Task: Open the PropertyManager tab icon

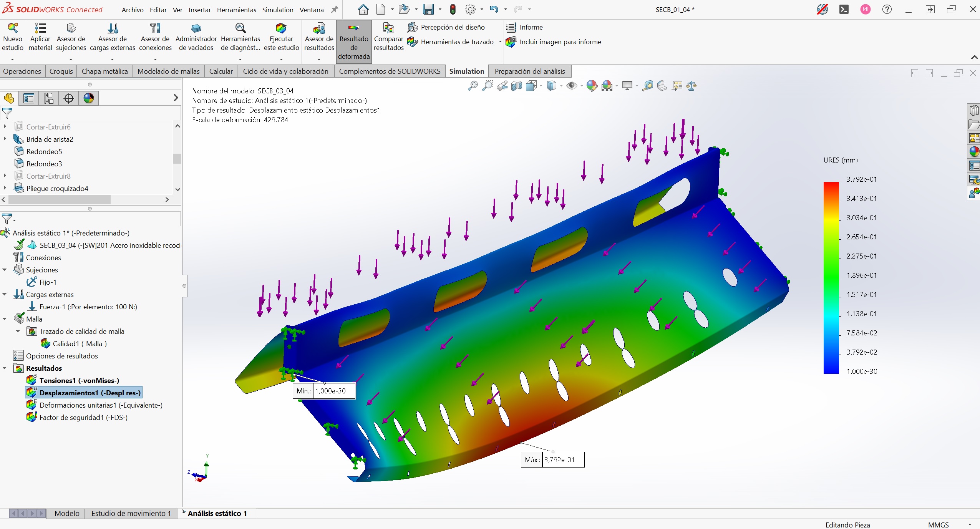Action: 29,98
